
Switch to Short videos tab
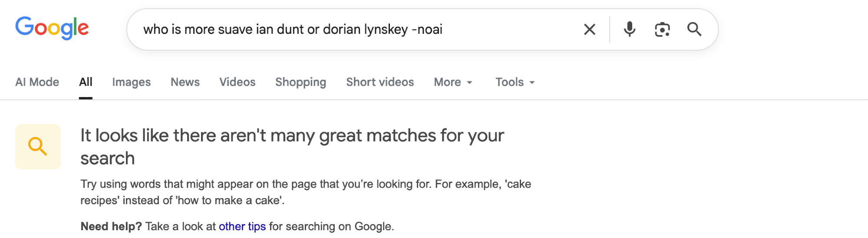380,82
